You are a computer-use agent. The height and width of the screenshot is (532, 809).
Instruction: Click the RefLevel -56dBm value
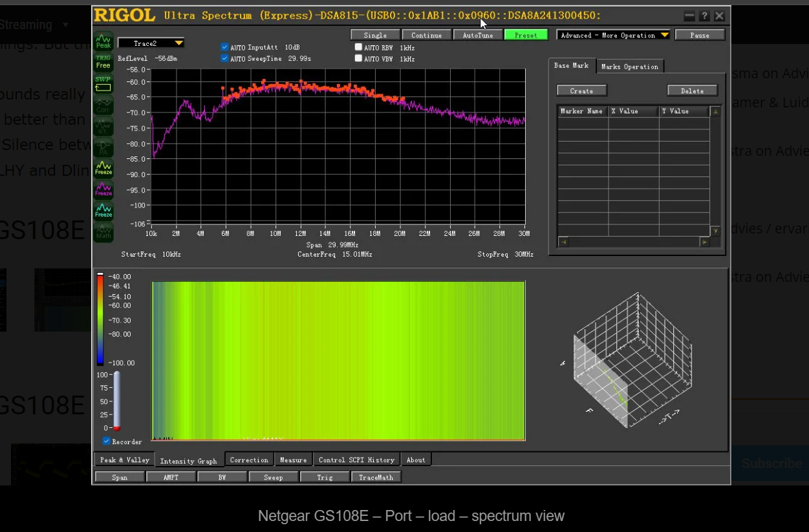click(147, 58)
